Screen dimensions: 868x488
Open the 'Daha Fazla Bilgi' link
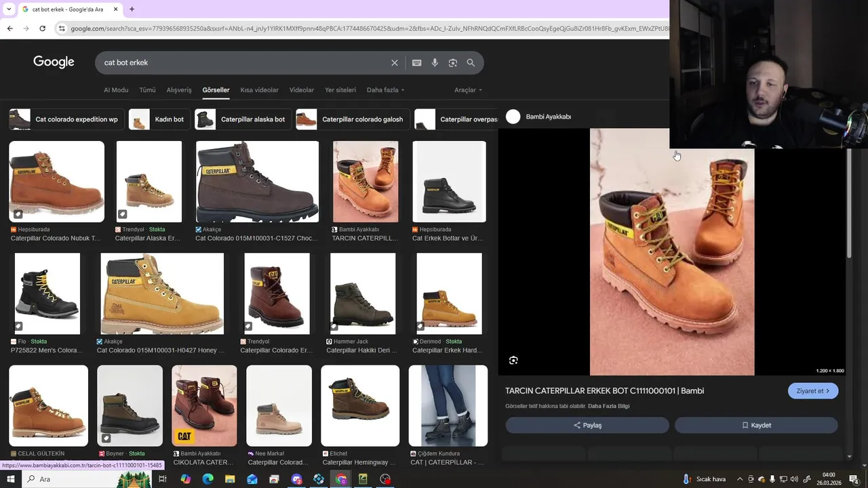(x=608, y=406)
